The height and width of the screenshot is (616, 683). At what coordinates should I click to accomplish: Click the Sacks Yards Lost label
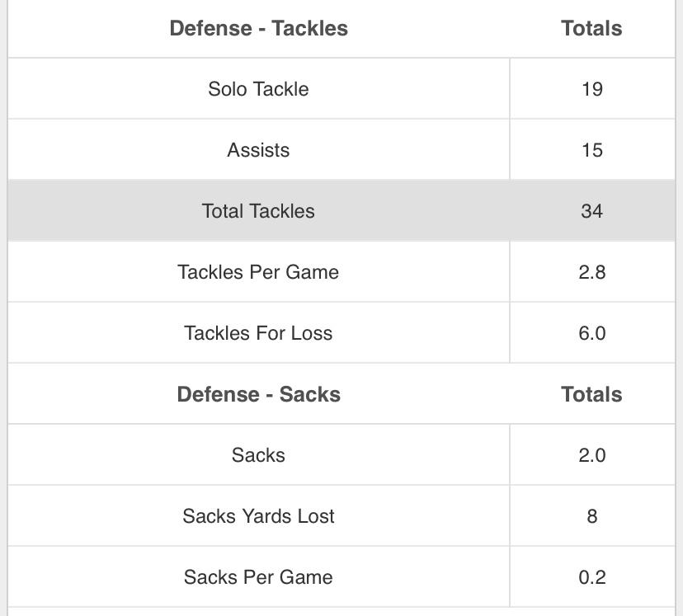pyautogui.click(x=258, y=516)
